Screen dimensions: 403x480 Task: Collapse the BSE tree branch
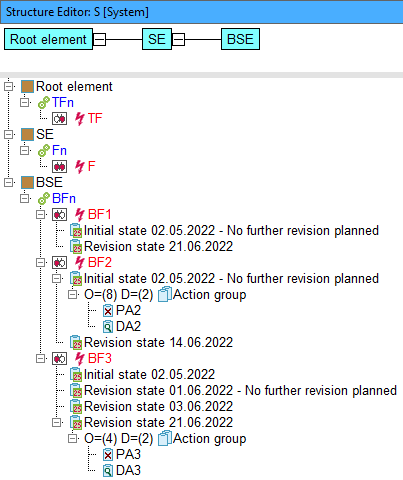tap(8, 182)
